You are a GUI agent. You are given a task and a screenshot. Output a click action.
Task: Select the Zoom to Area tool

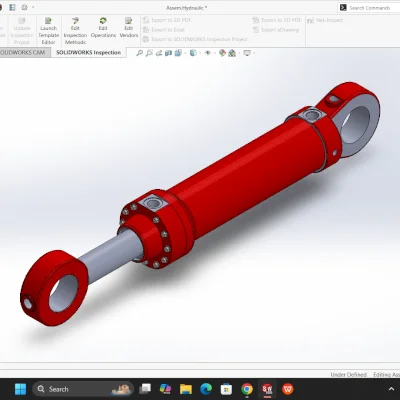tap(149, 53)
